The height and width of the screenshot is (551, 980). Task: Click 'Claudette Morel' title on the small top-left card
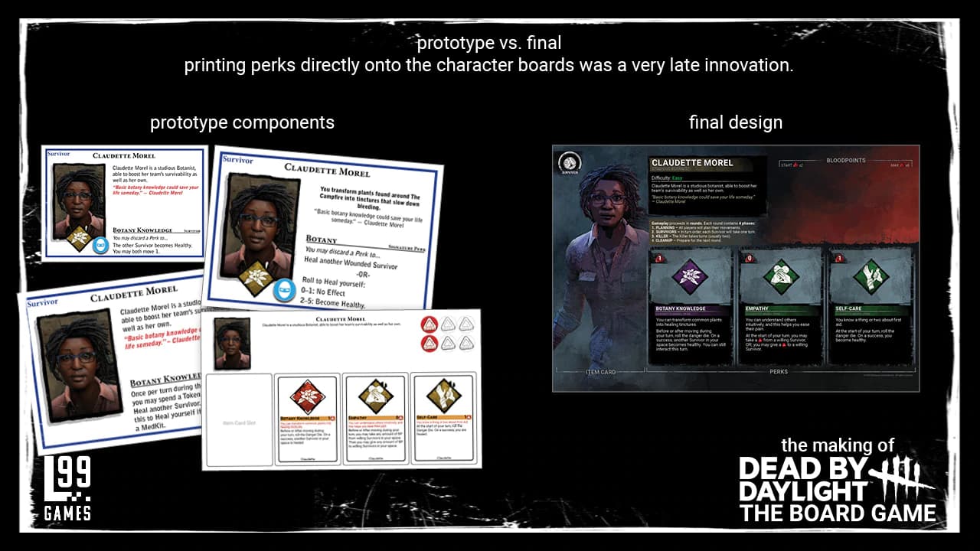[124, 155]
